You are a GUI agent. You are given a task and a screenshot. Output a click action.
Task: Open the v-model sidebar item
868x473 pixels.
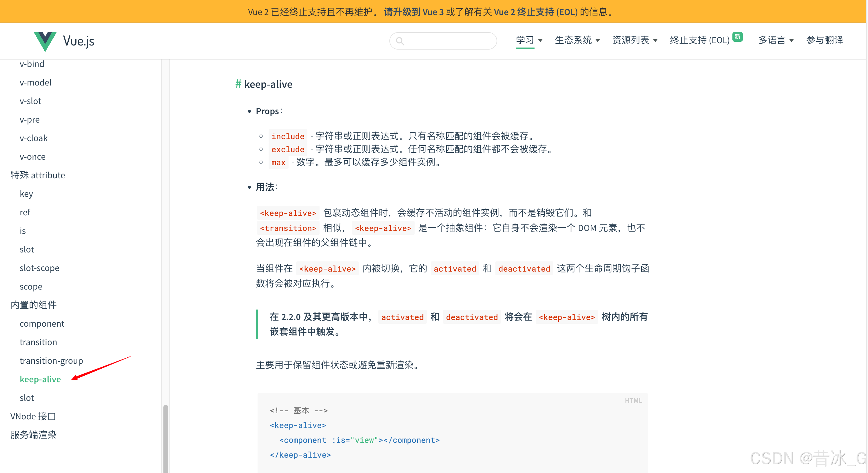pyautogui.click(x=35, y=82)
